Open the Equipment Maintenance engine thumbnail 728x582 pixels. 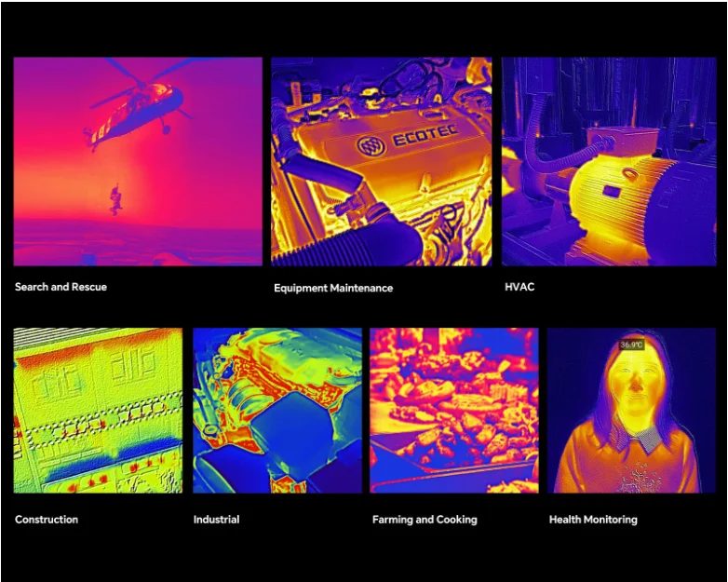pyautogui.click(x=381, y=162)
